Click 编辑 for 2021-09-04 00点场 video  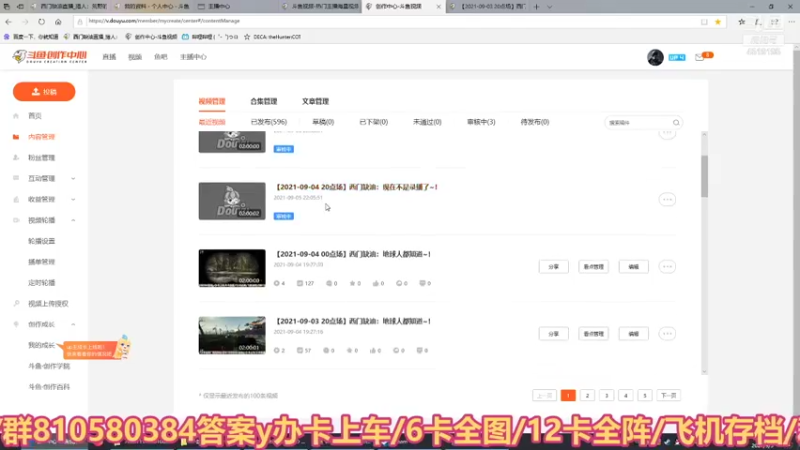pos(634,267)
